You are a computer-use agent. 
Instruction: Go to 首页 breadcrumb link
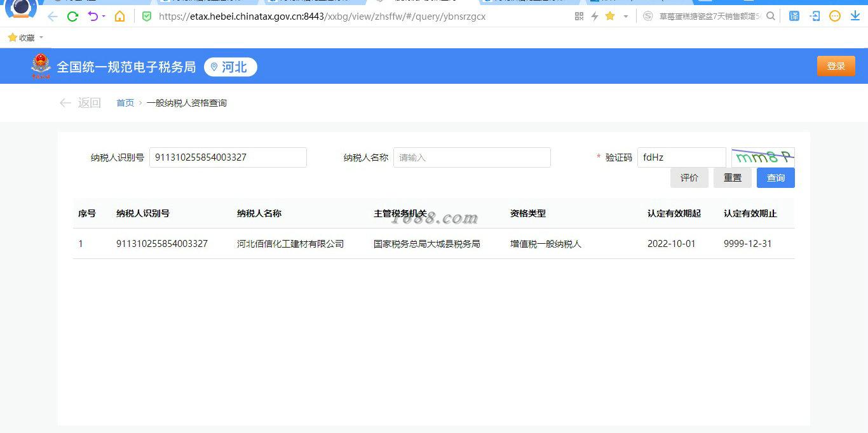pos(125,103)
